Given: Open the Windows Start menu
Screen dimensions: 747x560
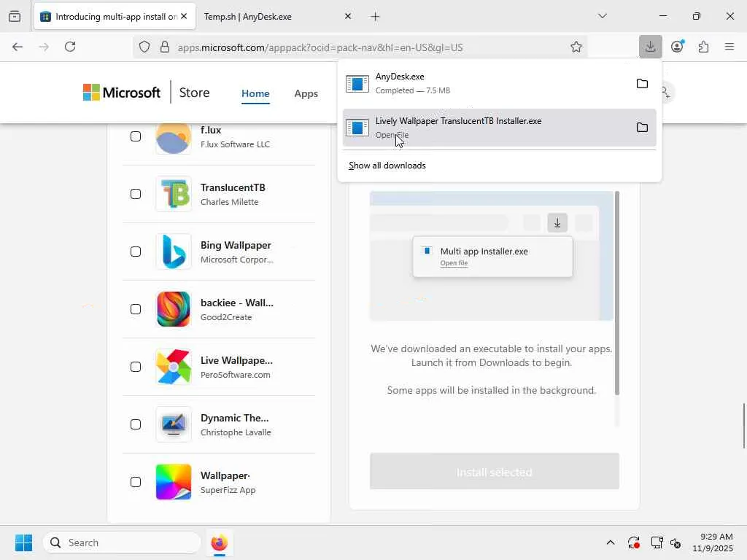Looking at the screenshot, I should click(x=23, y=542).
